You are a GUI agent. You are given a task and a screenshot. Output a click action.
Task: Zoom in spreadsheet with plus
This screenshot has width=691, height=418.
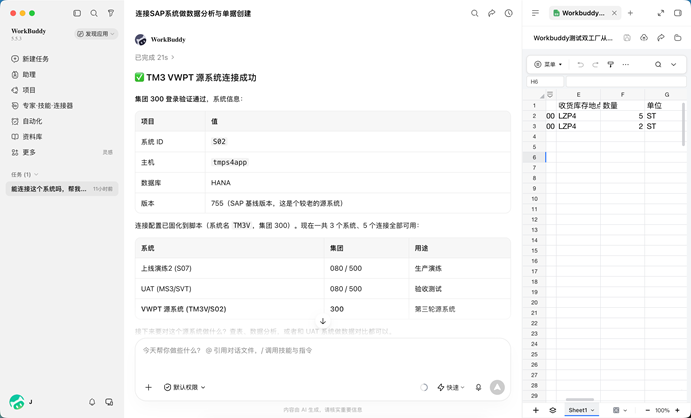point(677,410)
